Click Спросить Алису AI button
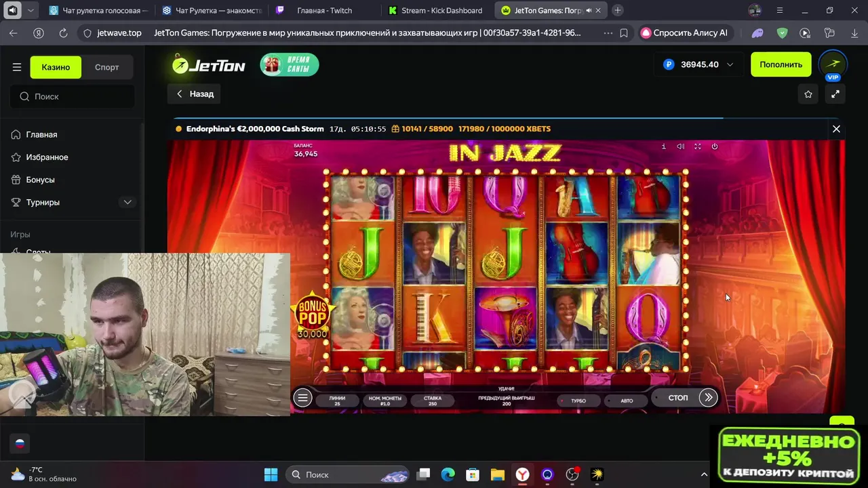 pos(684,33)
